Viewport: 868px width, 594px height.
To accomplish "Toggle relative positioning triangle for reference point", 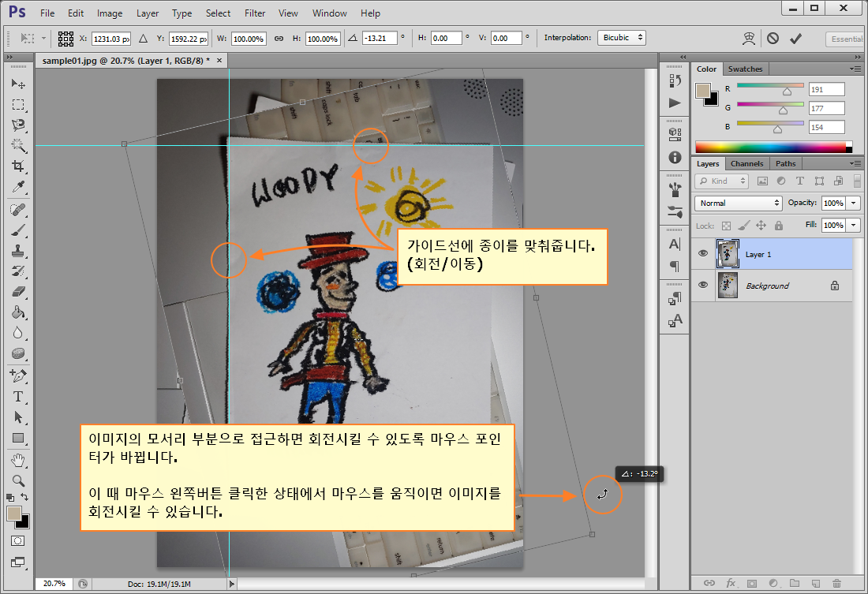I will click(143, 38).
